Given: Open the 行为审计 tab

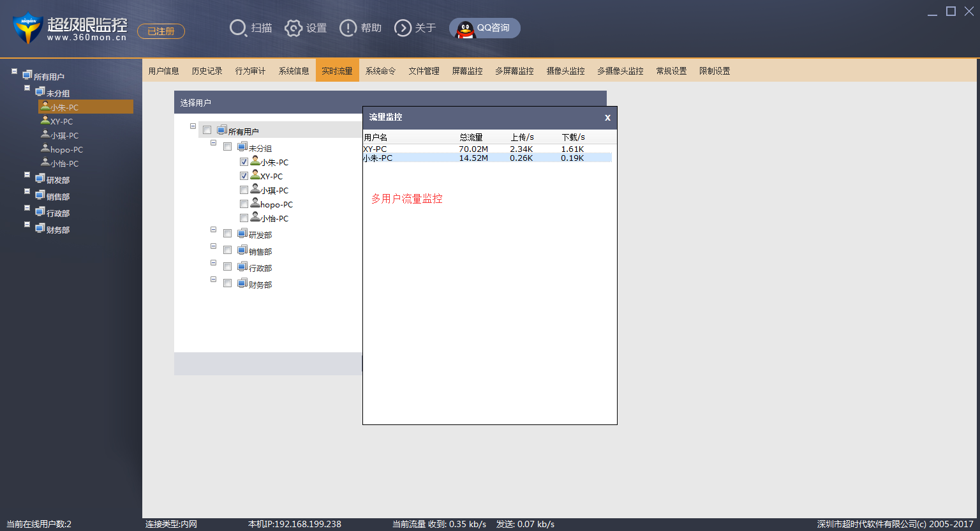Looking at the screenshot, I should point(250,71).
